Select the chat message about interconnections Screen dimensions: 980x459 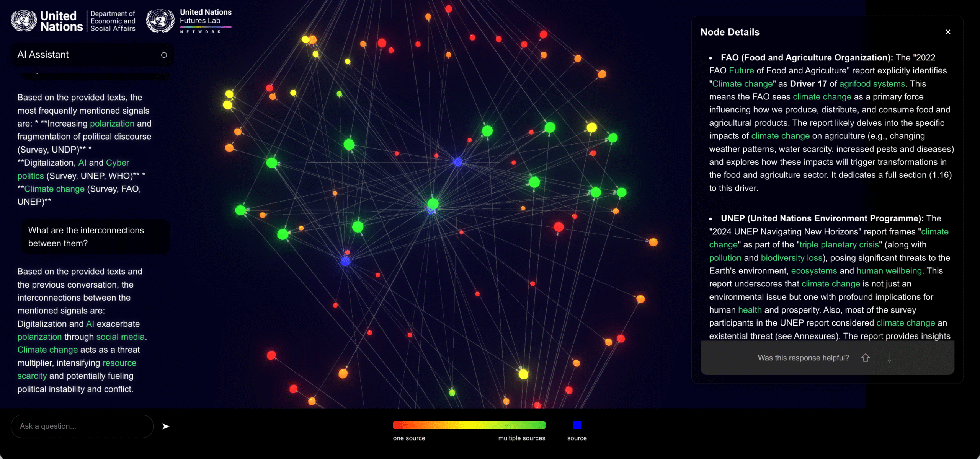point(95,237)
